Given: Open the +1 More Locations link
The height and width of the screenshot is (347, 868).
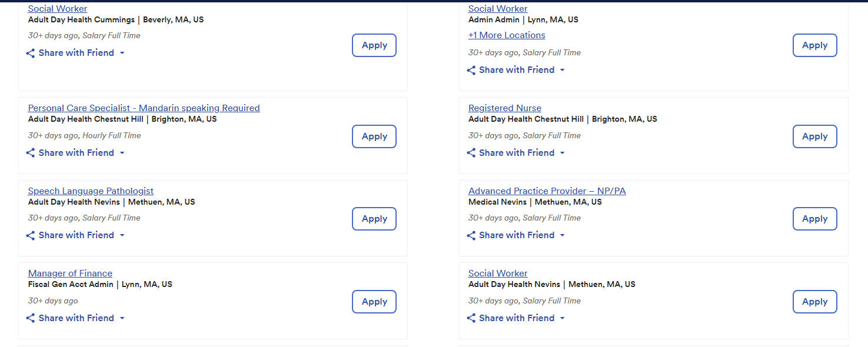Looking at the screenshot, I should (x=506, y=35).
